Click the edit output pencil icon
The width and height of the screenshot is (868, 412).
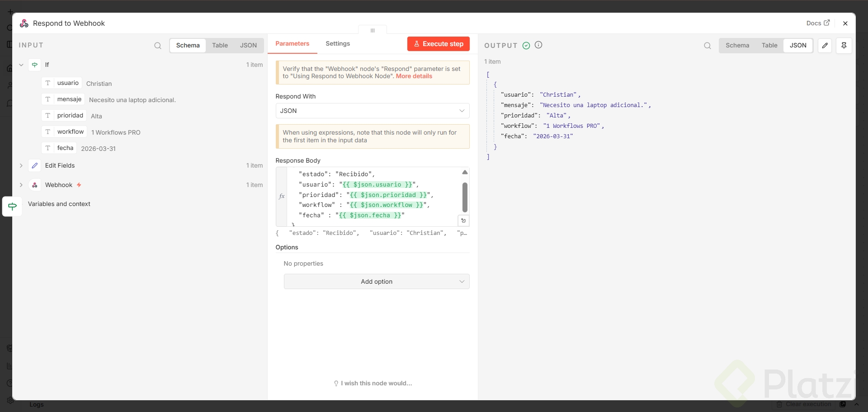coord(825,46)
